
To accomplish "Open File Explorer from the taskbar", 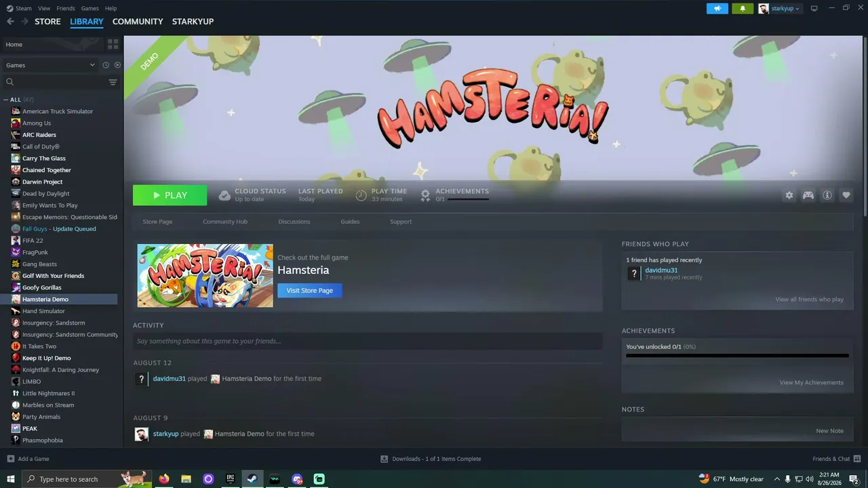I will pyautogui.click(x=186, y=479).
